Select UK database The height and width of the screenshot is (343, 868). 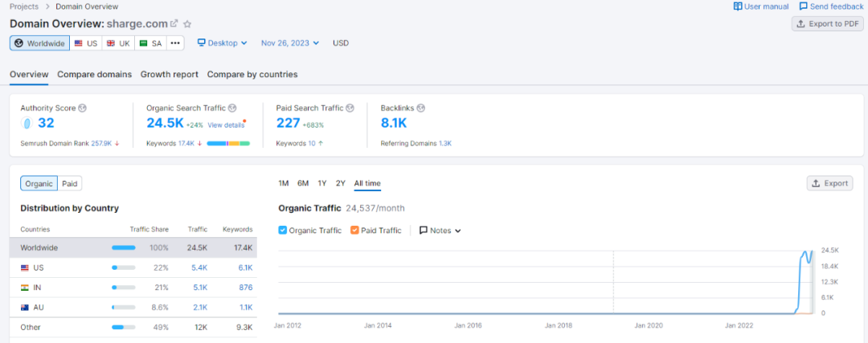point(118,43)
